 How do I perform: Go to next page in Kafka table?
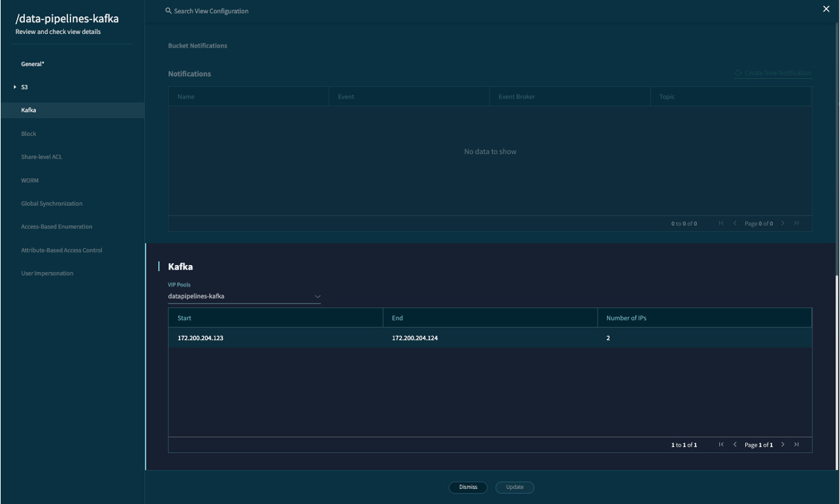pyautogui.click(x=783, y=445)
